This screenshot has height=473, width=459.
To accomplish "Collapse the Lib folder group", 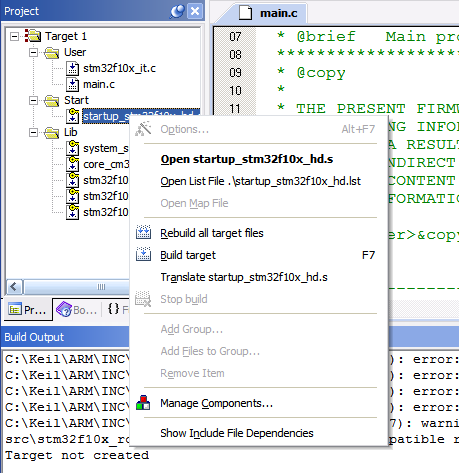I will pyautogui.click(x=33, y=132).
